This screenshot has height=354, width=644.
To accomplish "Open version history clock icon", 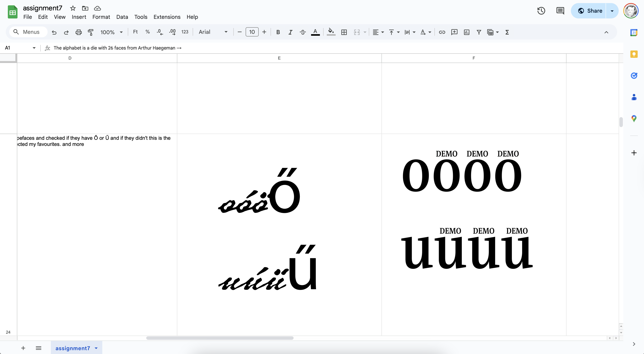I will coord(541,11).
